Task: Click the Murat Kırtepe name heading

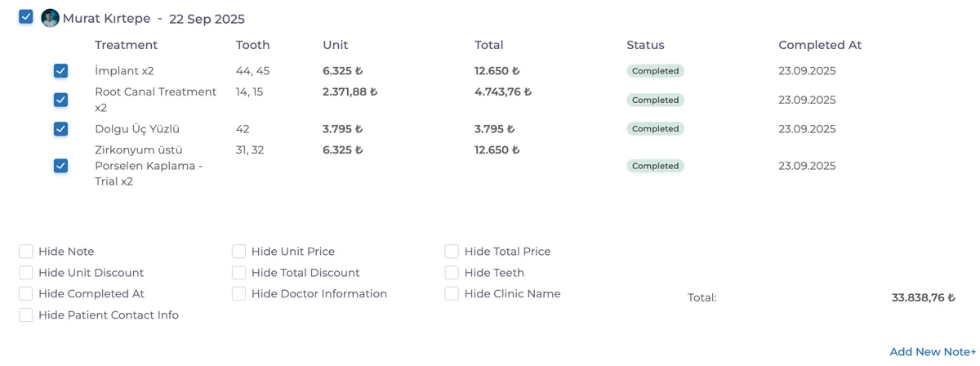Action: 106,19
